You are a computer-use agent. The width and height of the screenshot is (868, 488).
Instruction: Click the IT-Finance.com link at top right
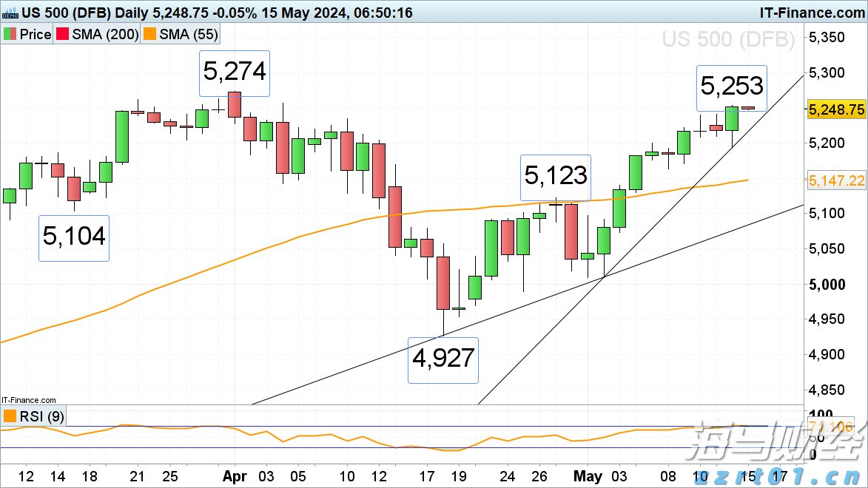coord(810,13)
